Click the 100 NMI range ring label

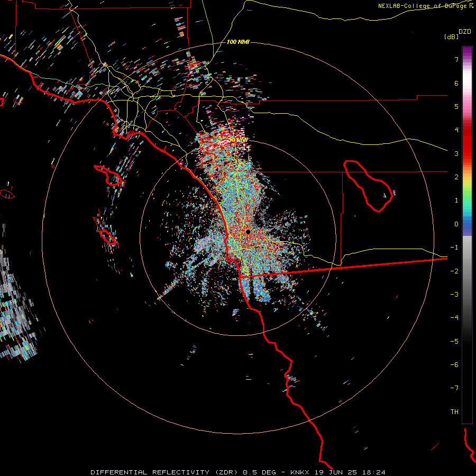238,42
